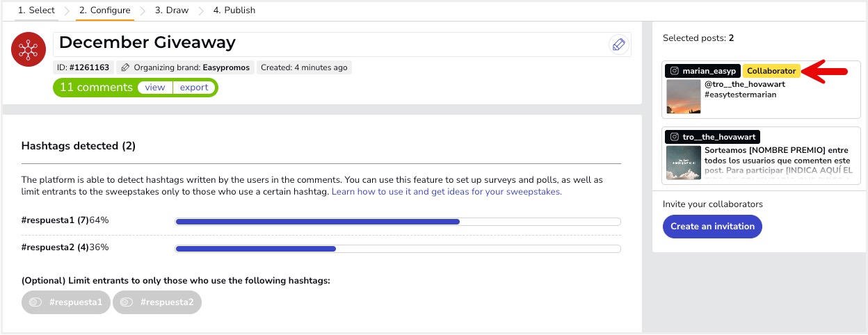
Task: Switch to the 3. Draw step
Action: 172,10
